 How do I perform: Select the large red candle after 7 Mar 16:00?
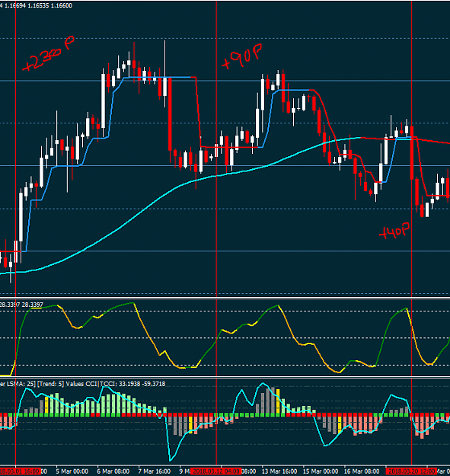click(170, 113)
